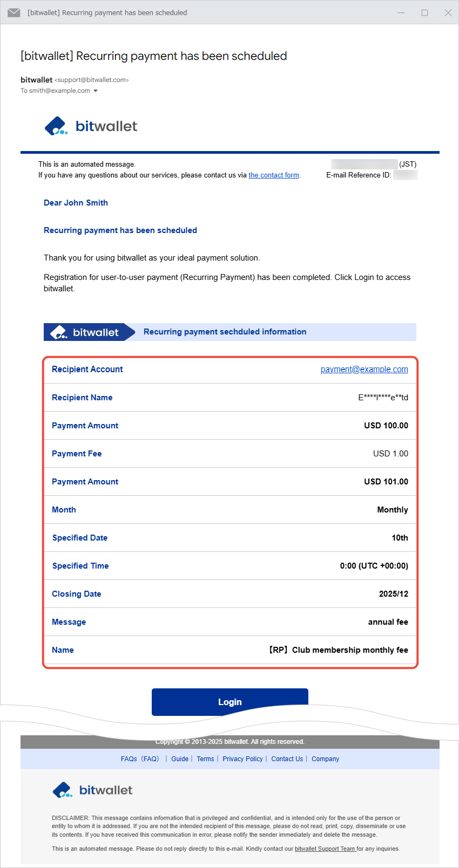Click the 'annual fee' message value

tap(388, 622)
